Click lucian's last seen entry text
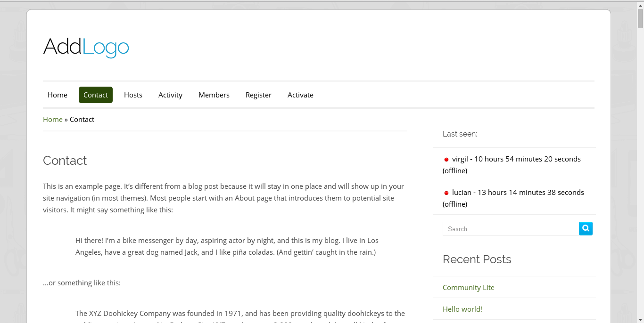644x323 pixels. coord(514,198)
